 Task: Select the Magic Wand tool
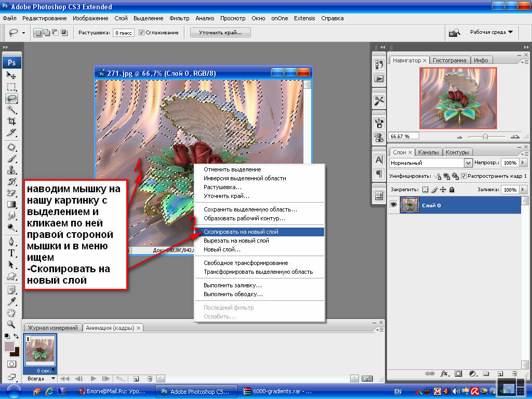pos(11,109)
